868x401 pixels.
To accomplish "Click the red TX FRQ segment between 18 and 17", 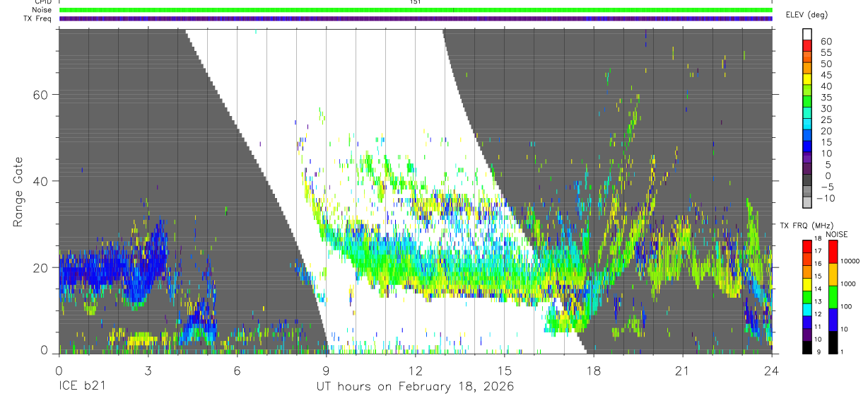I will pos(807,246).
